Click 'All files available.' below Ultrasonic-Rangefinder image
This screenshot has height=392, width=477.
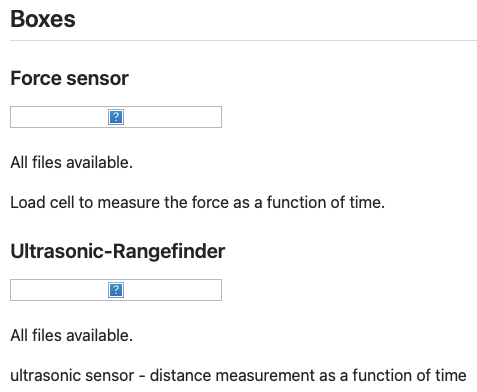(72, 336)
